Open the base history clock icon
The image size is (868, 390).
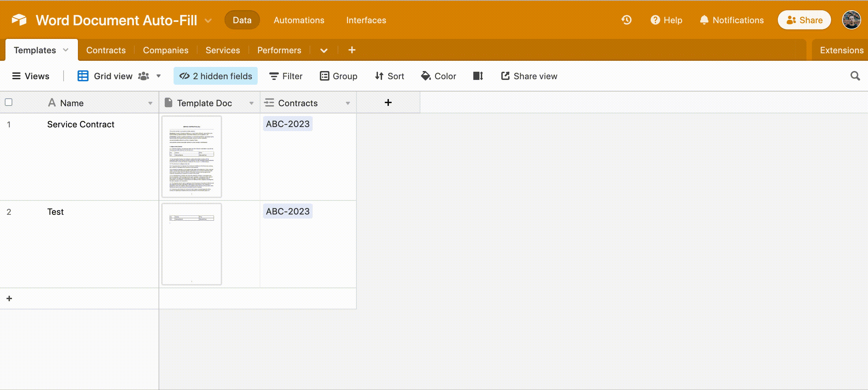point(626,20)
